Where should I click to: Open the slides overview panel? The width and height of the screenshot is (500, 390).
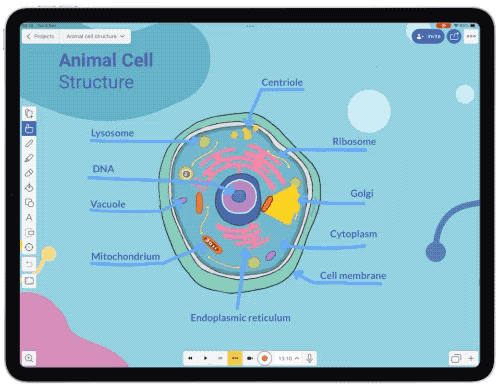[x=456, y=359]
